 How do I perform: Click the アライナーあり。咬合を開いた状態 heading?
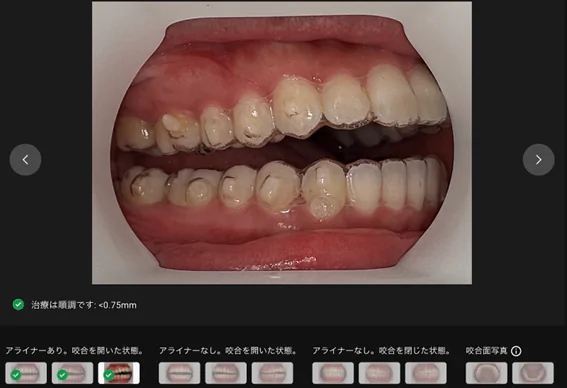(74, 351)
